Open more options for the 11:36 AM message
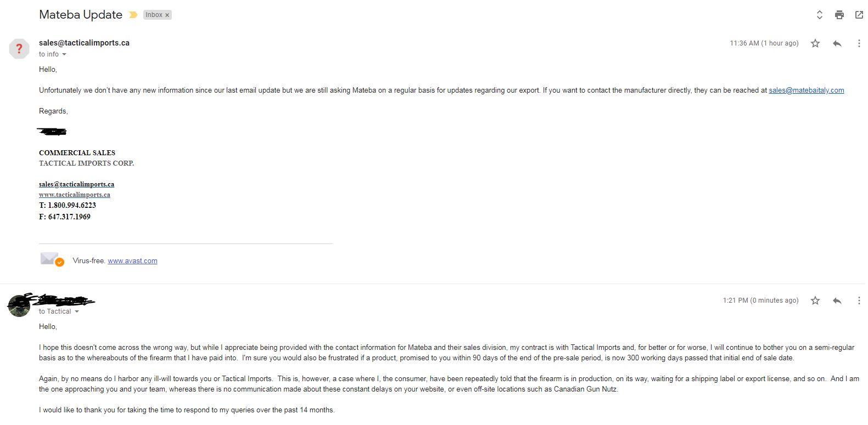Image resolution: width=868 pixels, height=425 pixels. pos(859,43)
